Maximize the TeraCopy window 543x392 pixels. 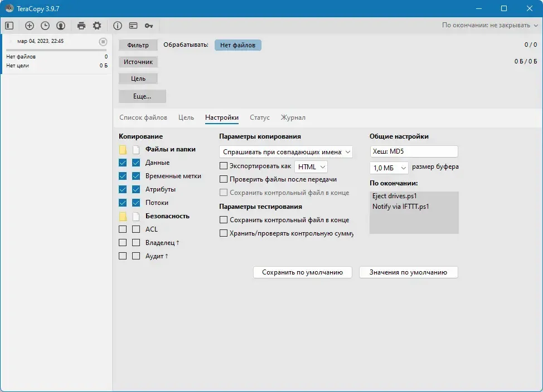point(504,8)
